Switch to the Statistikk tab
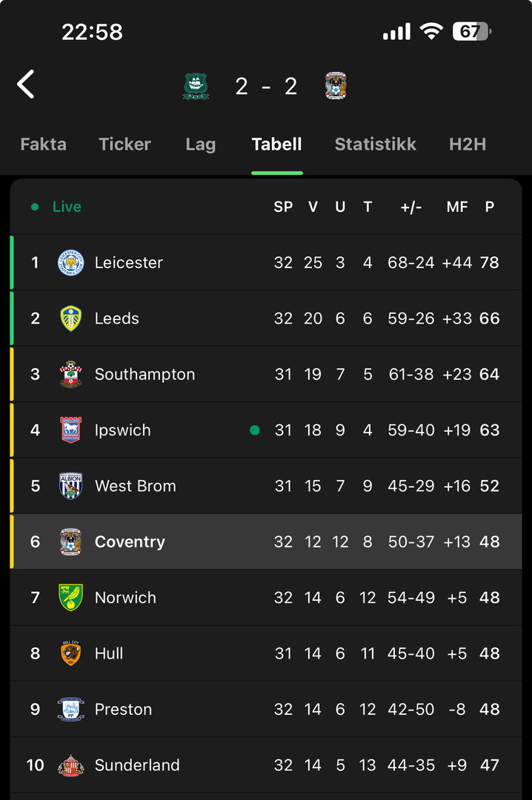Viewport: 532px width, 800px height. coord(375,144)
